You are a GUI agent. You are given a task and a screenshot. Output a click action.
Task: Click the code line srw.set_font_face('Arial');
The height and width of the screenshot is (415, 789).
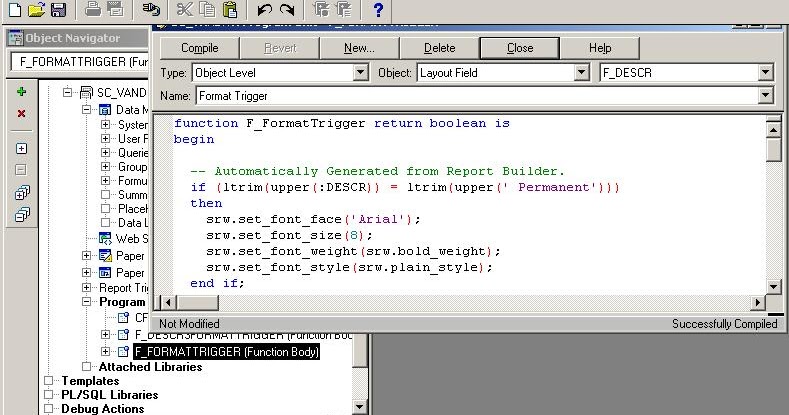click(313, 219)
